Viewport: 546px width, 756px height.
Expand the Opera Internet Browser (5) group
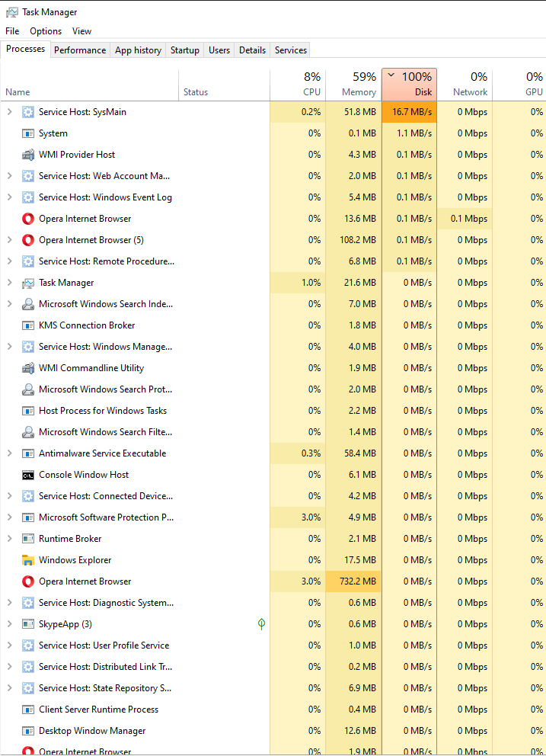tap(10, 239)
